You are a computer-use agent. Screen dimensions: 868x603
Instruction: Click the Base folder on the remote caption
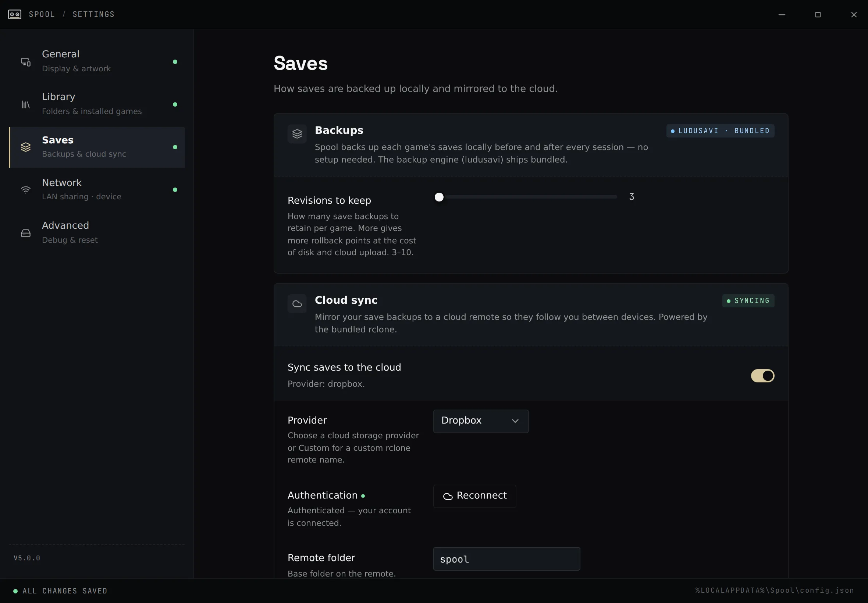click(x=342, y=574)
